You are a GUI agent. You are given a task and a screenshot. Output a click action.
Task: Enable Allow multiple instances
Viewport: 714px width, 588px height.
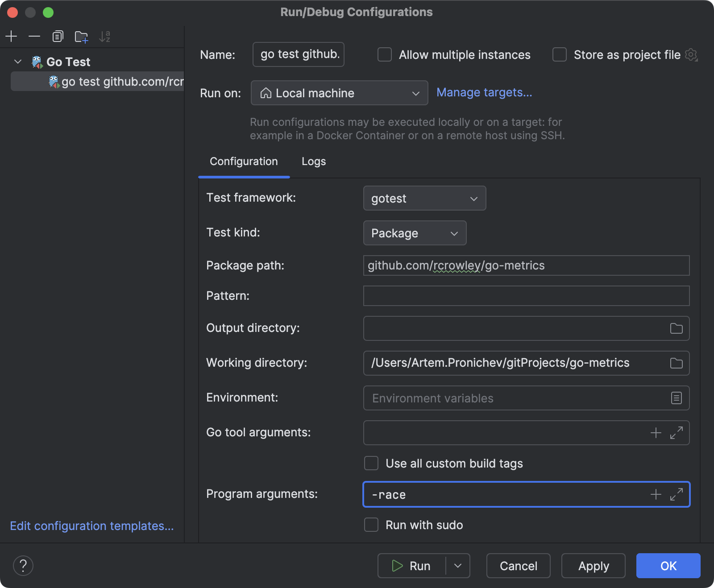(385, 55)
